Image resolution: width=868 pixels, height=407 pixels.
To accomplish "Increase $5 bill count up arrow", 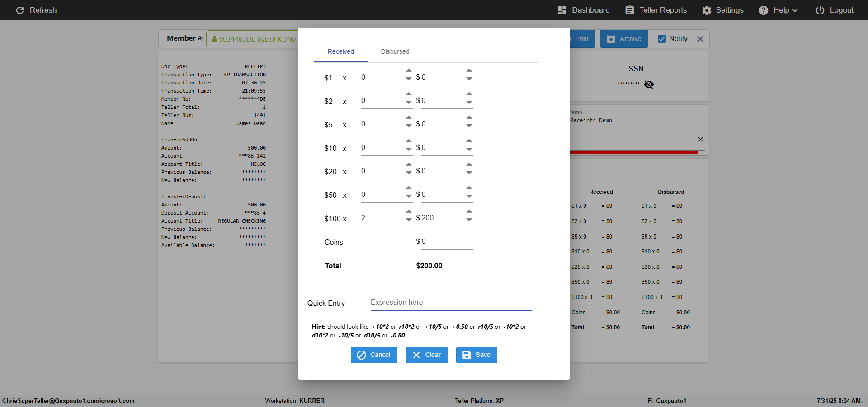I will coord(409,117).
